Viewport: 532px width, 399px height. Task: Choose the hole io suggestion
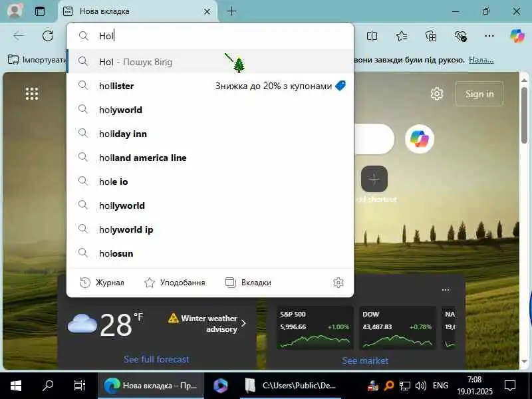point(210,182)
